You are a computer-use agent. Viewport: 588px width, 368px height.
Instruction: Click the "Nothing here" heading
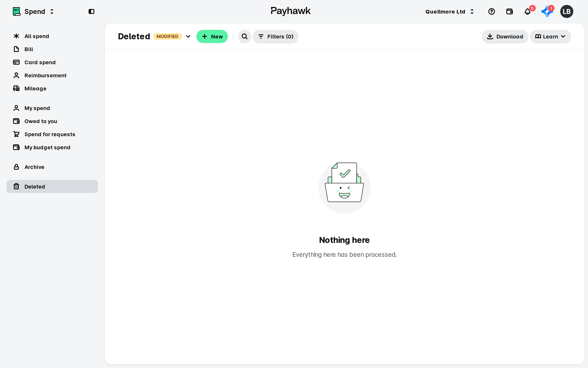pos(344,240)
